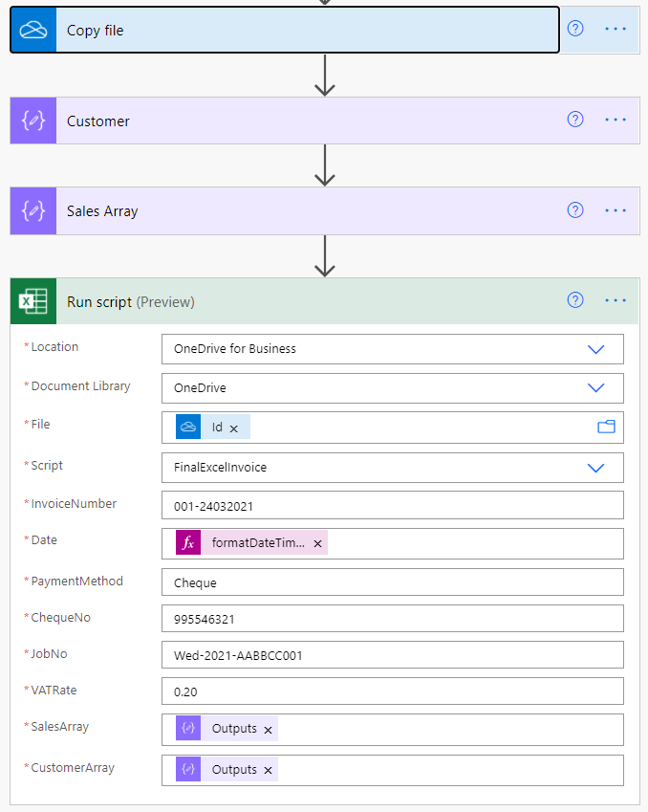Click the help icon on Copy file step

[x=575, y=29]
